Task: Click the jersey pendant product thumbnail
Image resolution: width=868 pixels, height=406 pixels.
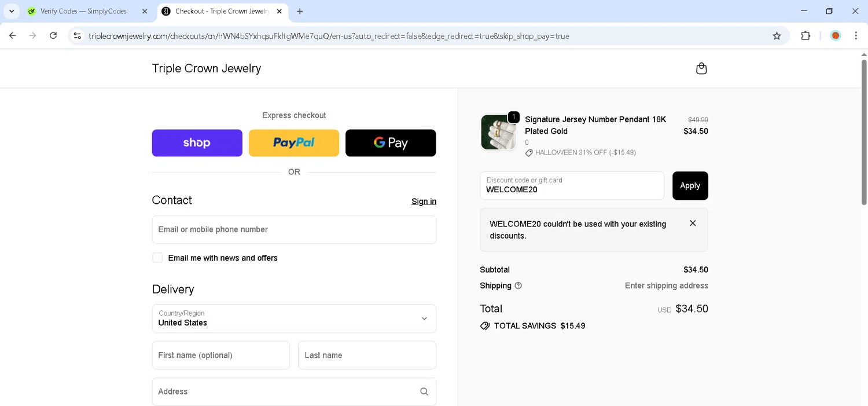Action: tap(498, 132)
